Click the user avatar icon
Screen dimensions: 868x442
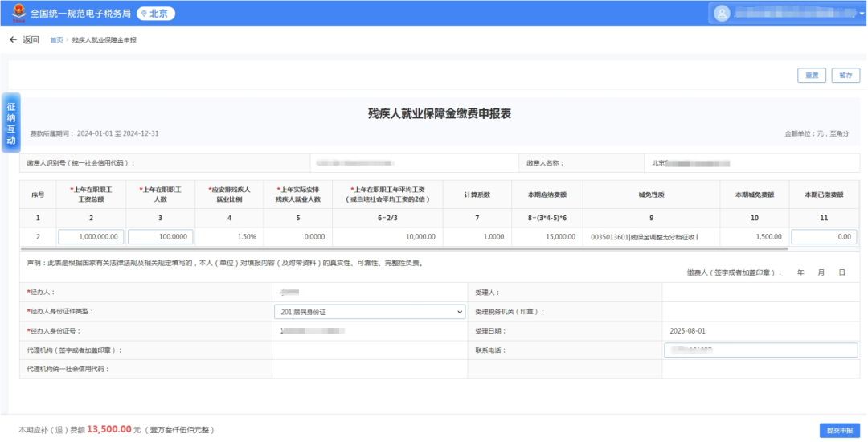[x=723, y=13]
